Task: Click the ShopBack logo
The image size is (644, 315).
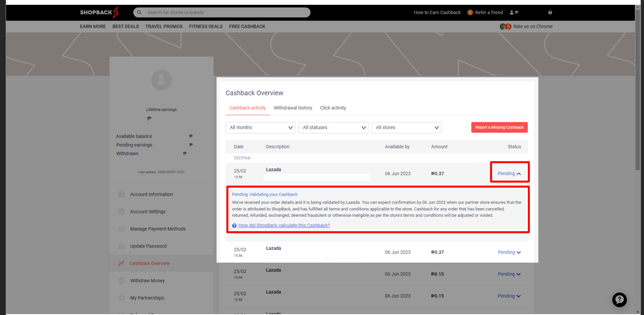Action: [99, 12]
